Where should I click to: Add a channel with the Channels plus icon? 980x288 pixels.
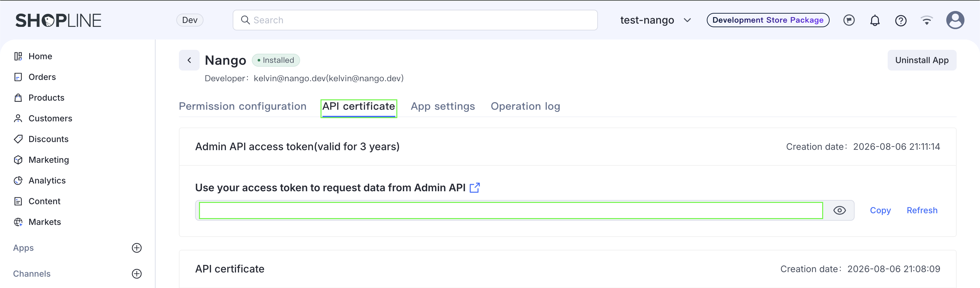point(136,273)
